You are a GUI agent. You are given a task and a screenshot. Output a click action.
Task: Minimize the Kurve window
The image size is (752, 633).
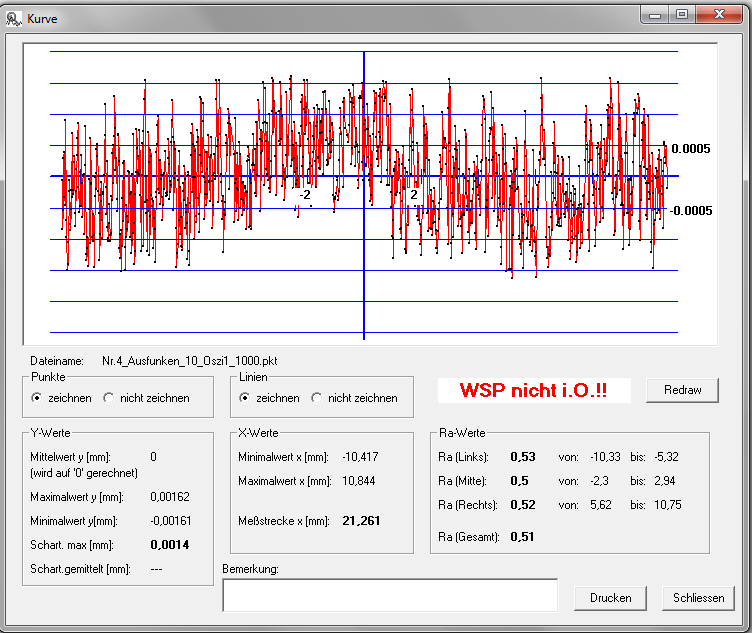[656, 15]
